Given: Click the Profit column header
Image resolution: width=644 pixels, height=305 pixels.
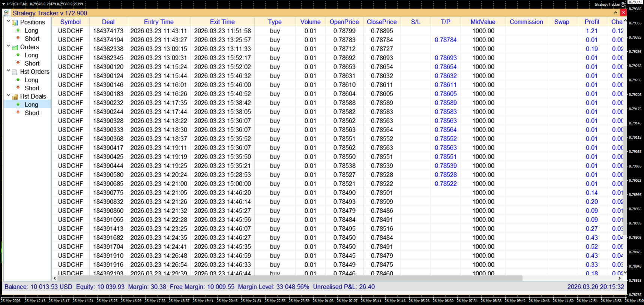Looking at the screenshot, I should point(592,22).
